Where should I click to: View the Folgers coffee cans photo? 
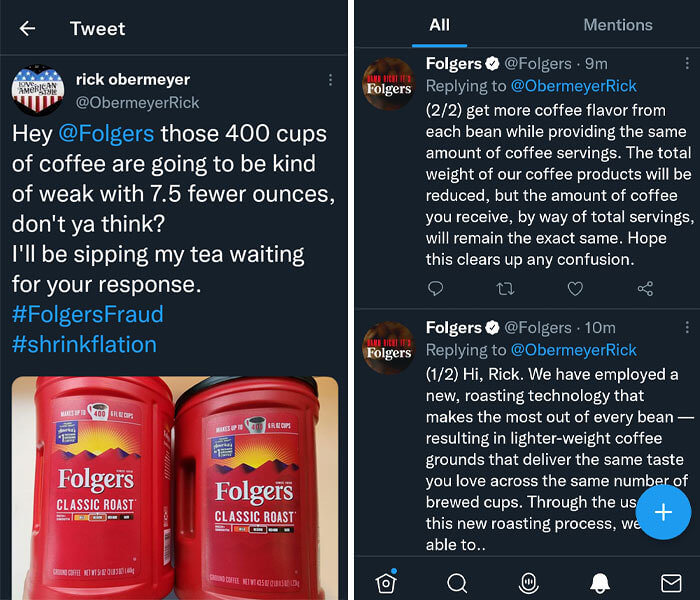pos(175,486)
